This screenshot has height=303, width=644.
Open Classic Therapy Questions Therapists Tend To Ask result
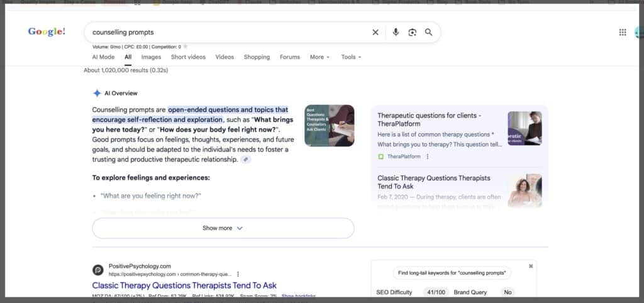pyautogui.click(x=184, y=285)
